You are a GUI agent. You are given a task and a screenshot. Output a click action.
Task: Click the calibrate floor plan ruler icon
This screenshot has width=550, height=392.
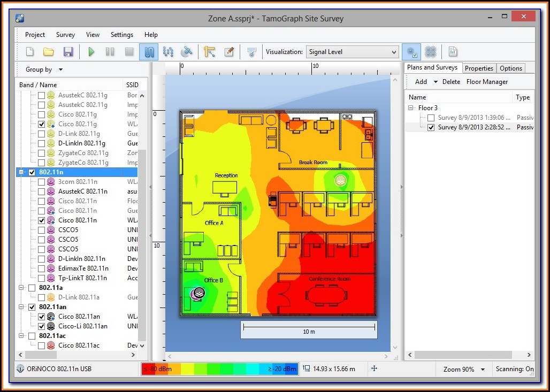coord(209,52)
